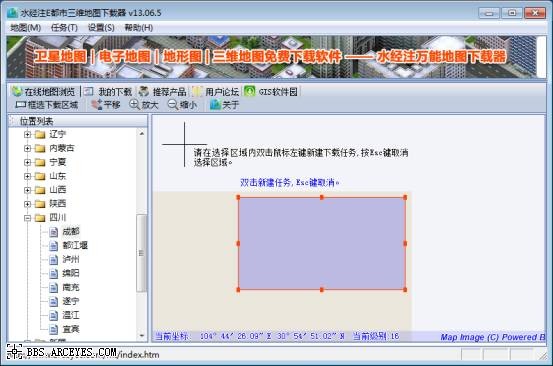
Task: Expand the 辽宁 folder node
Action: point(28,134)
